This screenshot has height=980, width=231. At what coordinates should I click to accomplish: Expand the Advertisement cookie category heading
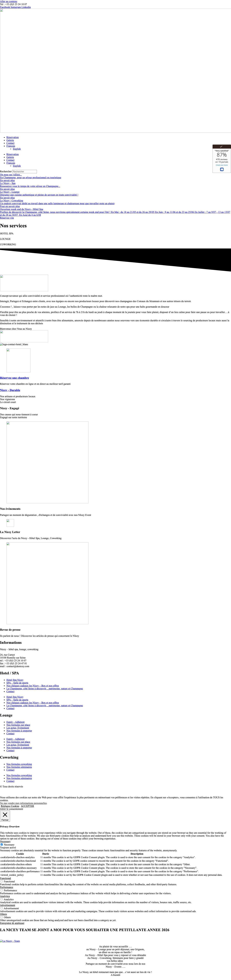8,905
